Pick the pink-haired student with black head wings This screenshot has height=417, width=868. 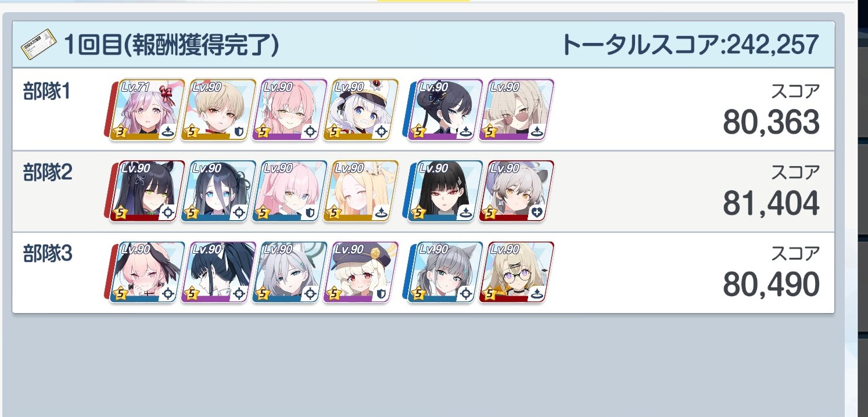tap(148, 273)
